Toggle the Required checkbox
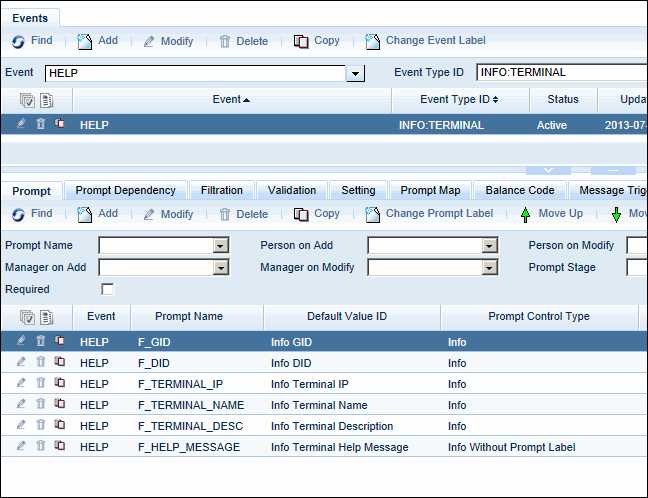This screenshot has height=498, width=648. [x=108, y=290]
